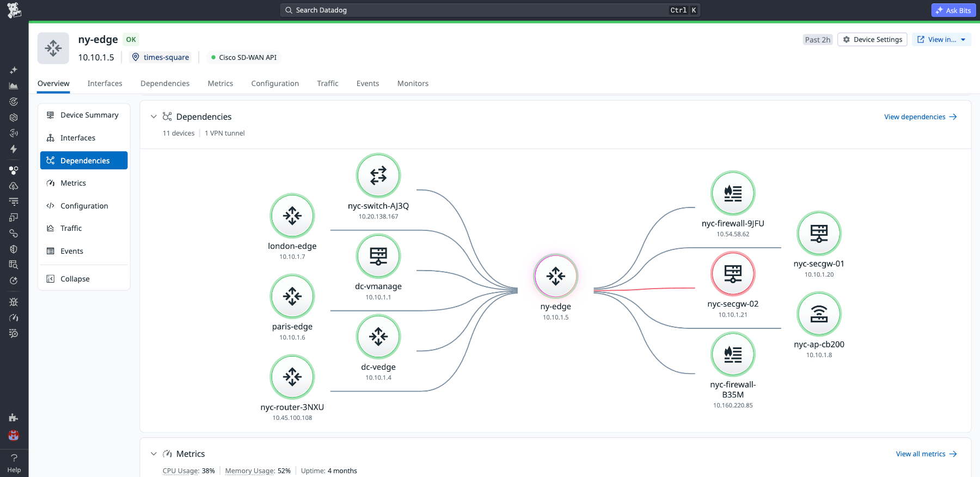Image resolution: width=980 pixels, height=477 pixels.
Task: Click the ny-edge router device icon in header
Action: point(53,48)
